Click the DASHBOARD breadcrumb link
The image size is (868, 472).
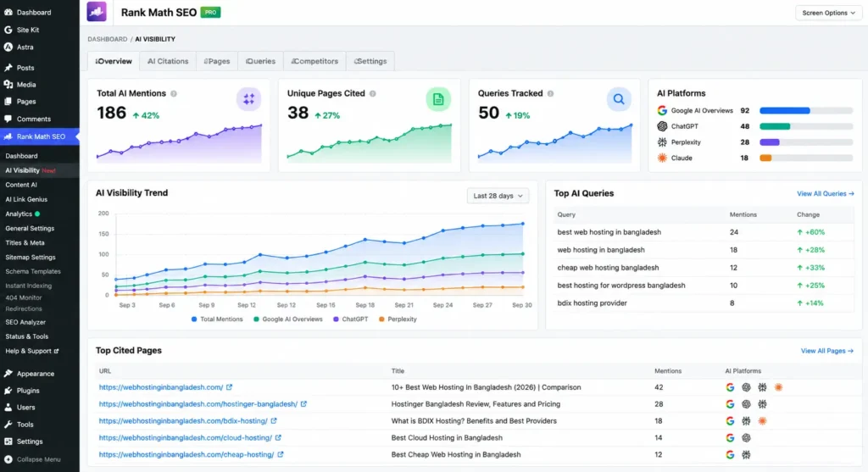[x=108, y=39]
